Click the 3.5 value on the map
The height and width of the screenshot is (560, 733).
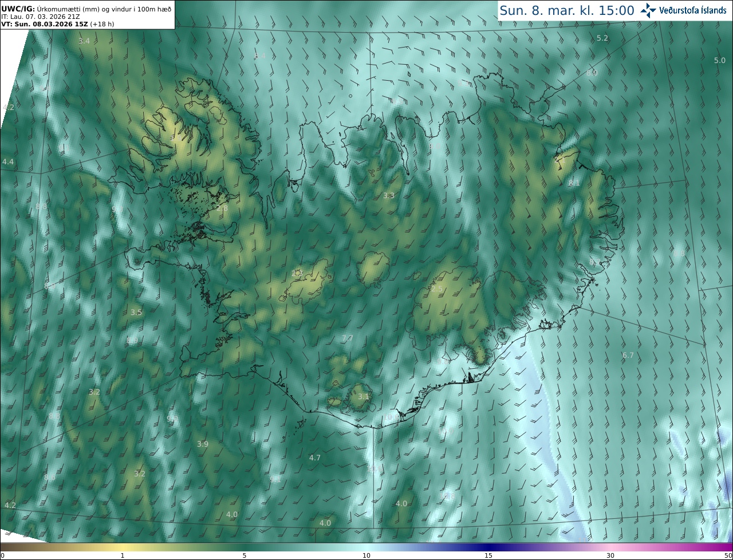tap(136, 313)
